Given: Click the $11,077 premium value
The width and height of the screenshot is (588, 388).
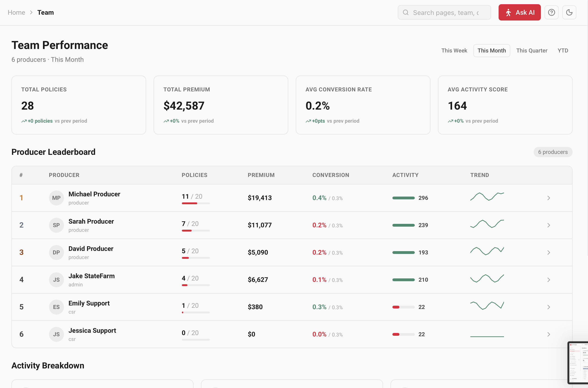Looking at the screenshot, I should tap(260, 225).
